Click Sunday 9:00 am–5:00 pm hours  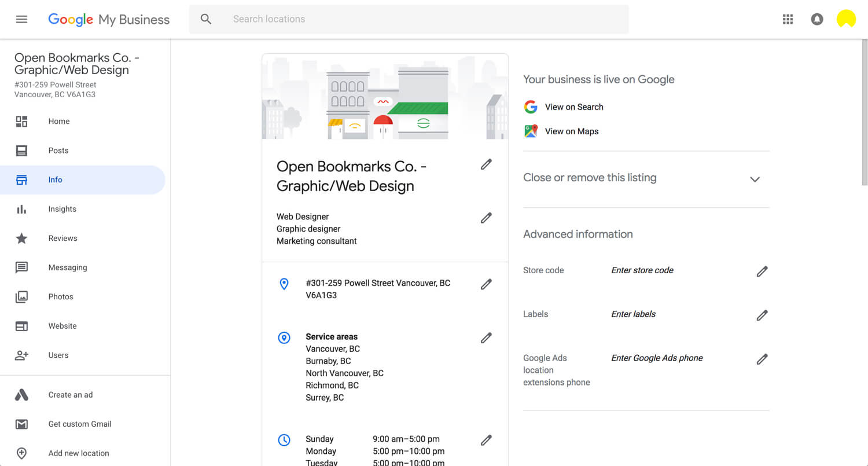pyautogui.click(x=373, y=439)
